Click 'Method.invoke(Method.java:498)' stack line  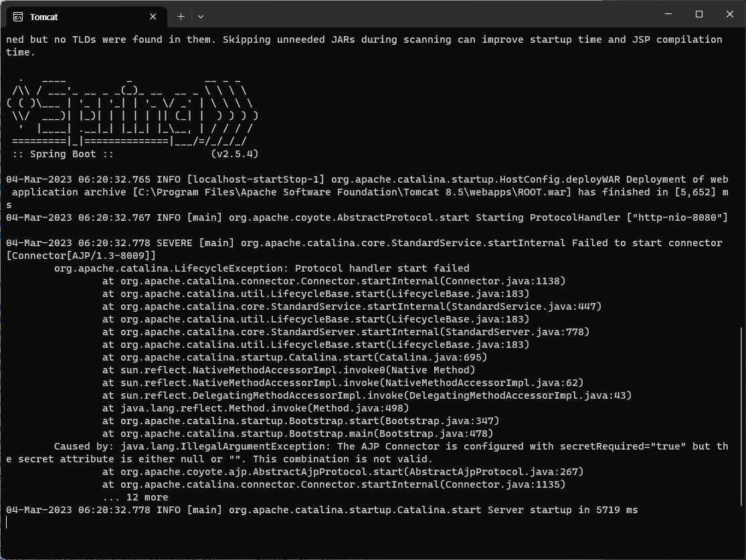(256, 409)
